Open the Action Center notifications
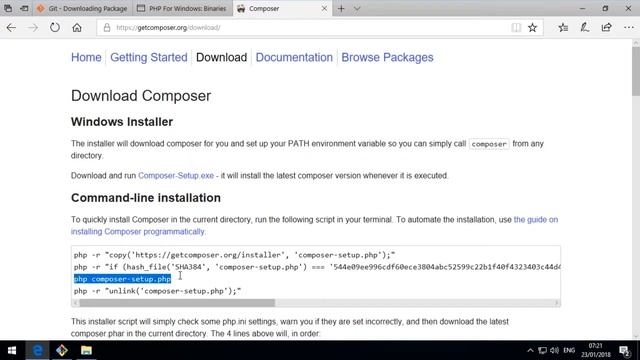 coord(624,350)
